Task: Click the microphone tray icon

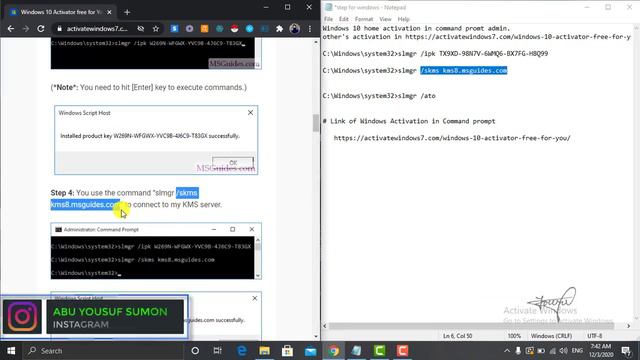Action: [518, 351]
